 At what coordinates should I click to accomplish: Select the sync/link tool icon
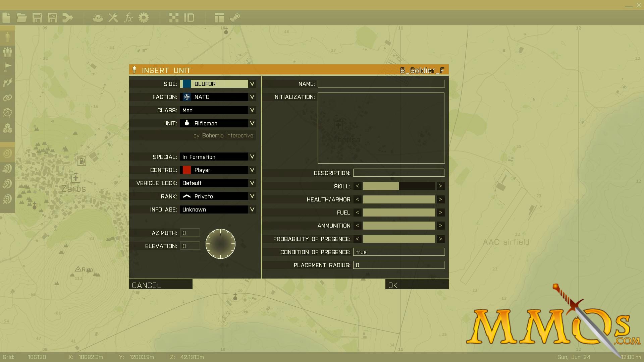[8, 98]
